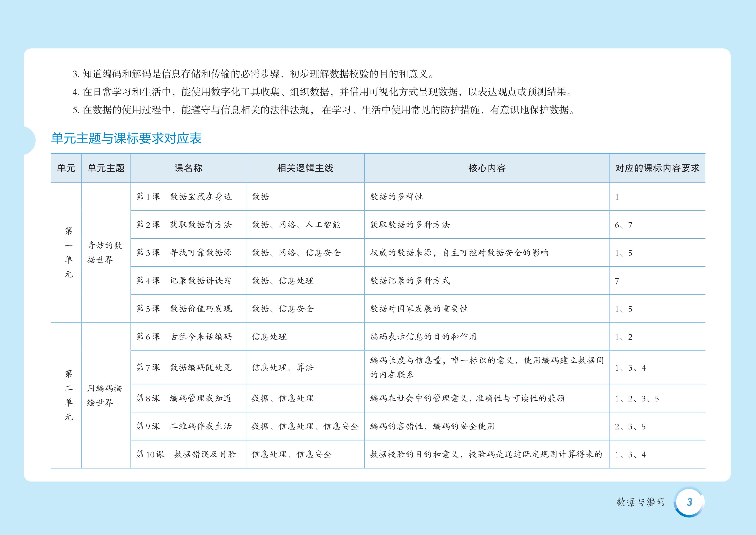The height and width of the screenshot is (535, 756).
Task: Click the heading 单元主题与课标要求对应表
Action: tap(126, 138)
